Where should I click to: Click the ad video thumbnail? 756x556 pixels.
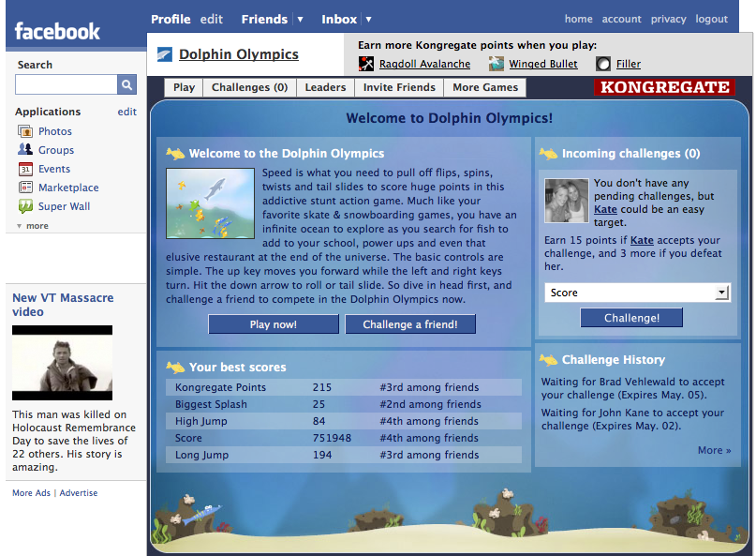[x=62, y=363]
